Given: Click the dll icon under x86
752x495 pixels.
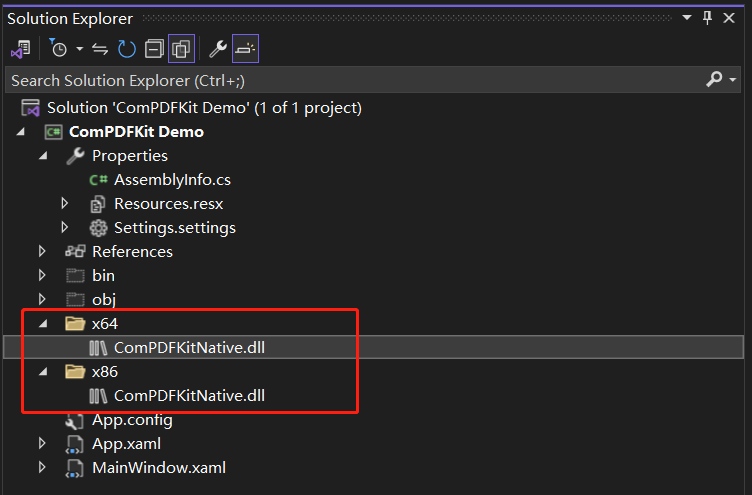Looking at the screenshot, I should point(98,396).
